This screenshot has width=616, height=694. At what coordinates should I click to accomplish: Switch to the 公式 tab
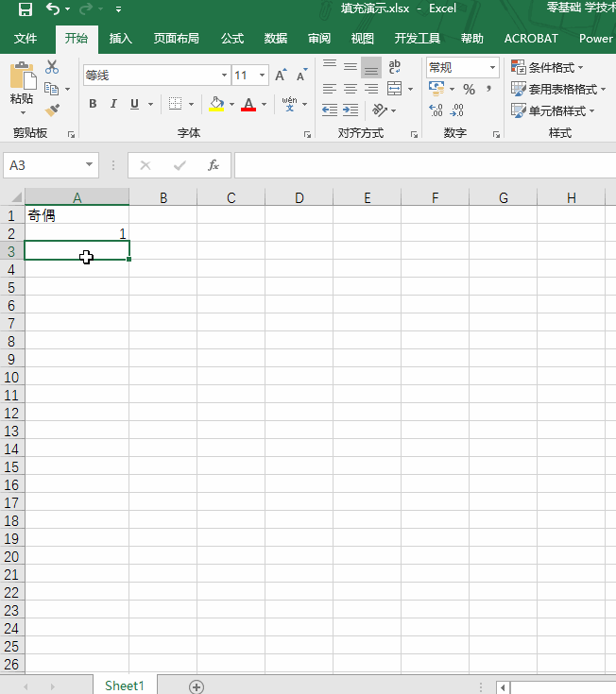click(232, 39)
